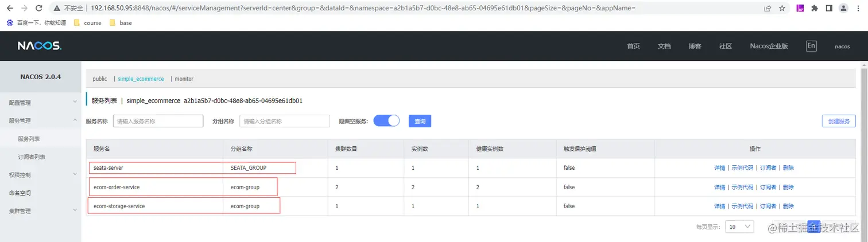Expand 权限控制 in sidebar

point(40,174)
